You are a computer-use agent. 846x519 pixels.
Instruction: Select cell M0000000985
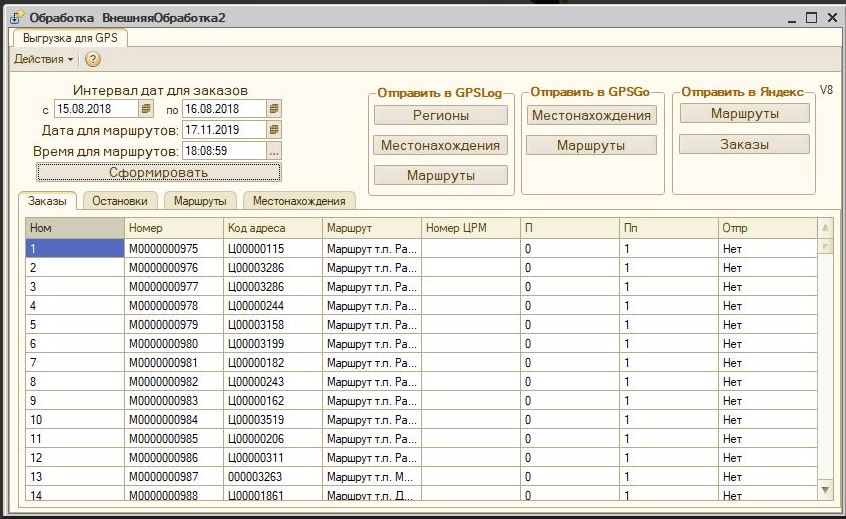pyautogui.click(x=174, y=439)
